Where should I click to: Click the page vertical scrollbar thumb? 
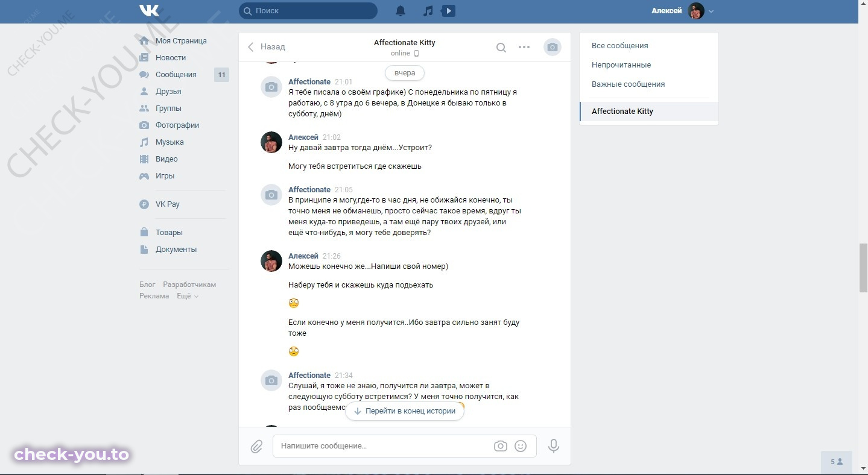[x=863, y=268]
